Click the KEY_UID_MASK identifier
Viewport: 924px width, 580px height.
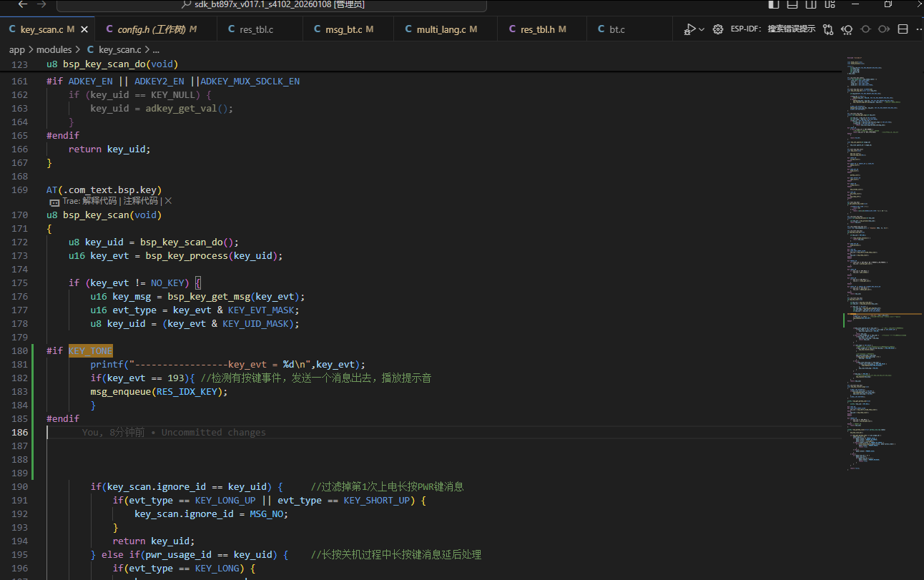tap(255, 323)
